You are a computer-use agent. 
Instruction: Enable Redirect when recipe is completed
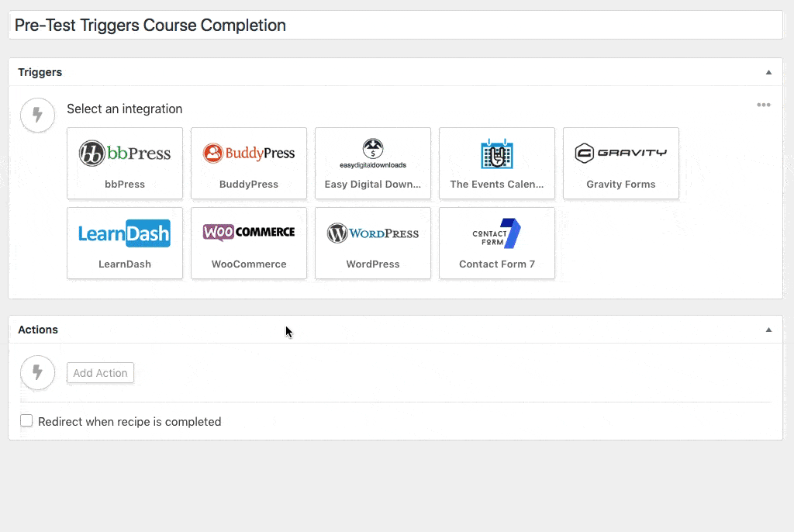[26, 421]
